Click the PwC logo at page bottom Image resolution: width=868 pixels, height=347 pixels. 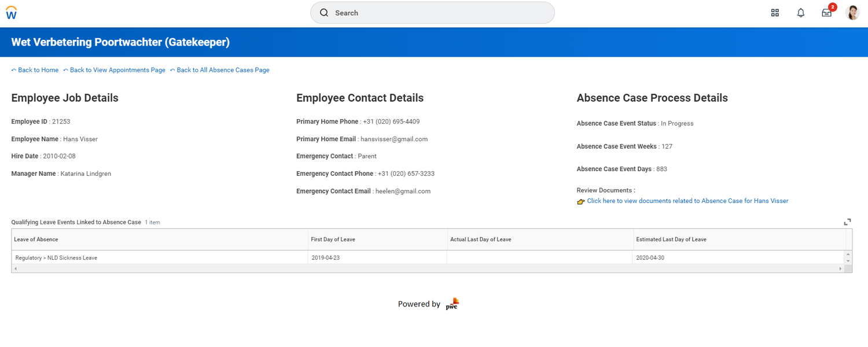(453, 303)
